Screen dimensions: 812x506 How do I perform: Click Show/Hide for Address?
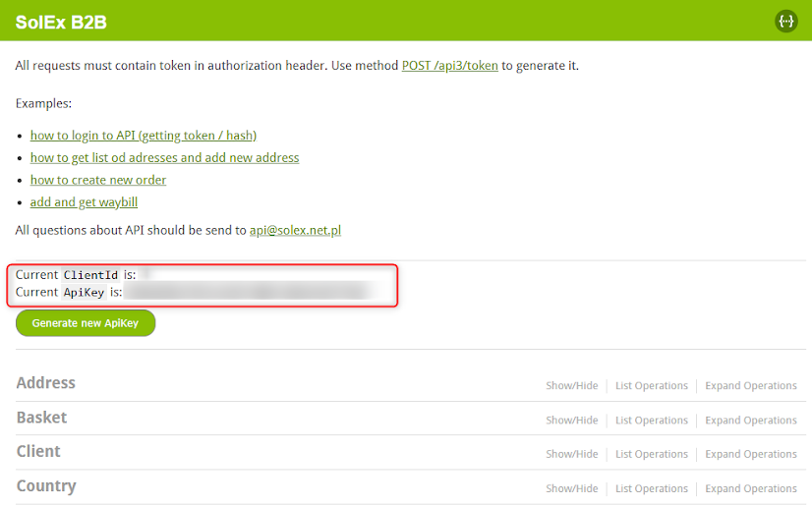click(572, 385)
